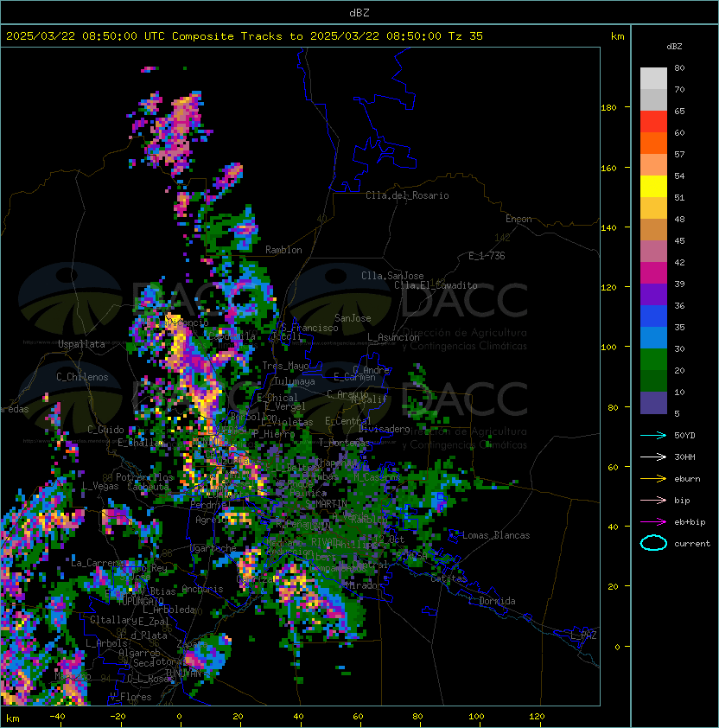Click the 100 km tick on horizontal axis
Screen dimensions: 719x728
[x=477, y=717]
